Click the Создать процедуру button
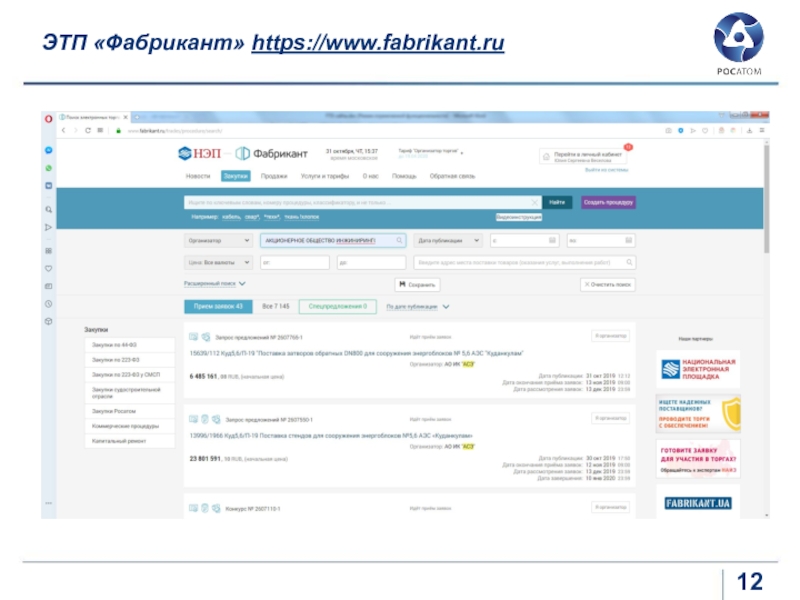 608,203
